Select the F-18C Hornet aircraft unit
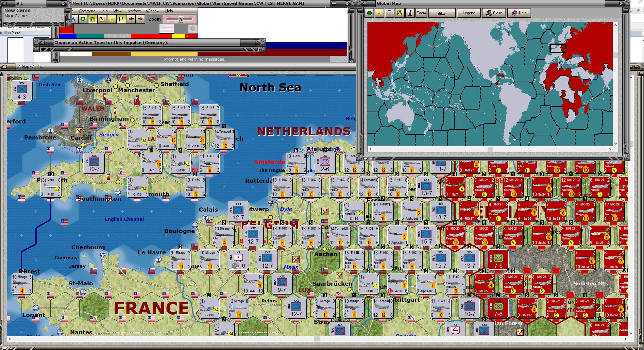 click(383, 211)
